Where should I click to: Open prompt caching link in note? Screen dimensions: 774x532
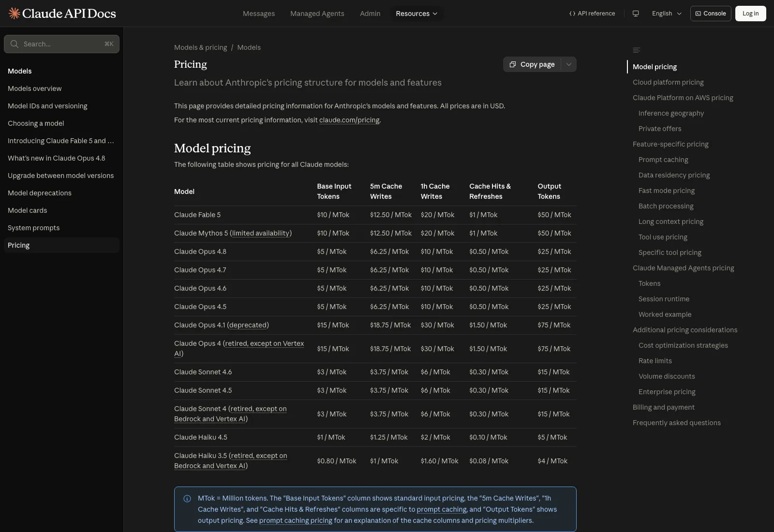pyautogui.click(x=442, y=509)
